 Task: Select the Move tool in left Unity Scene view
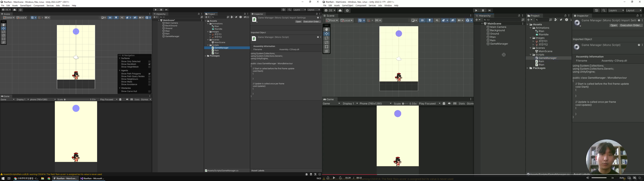pos(4,28)
